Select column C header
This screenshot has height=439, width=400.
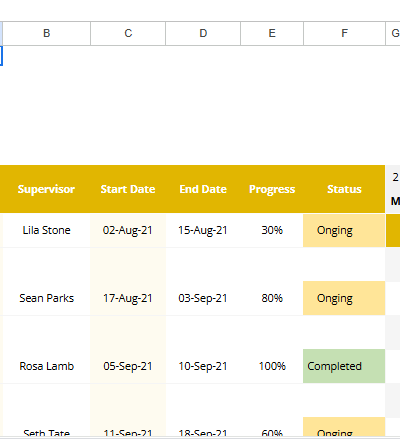click(x=128, y=33)
